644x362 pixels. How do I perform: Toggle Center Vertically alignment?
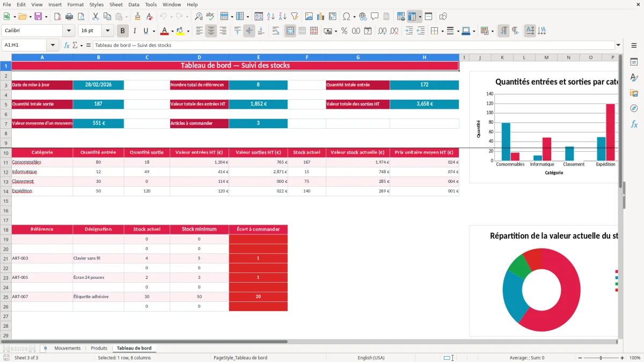(x=249, y=31)
